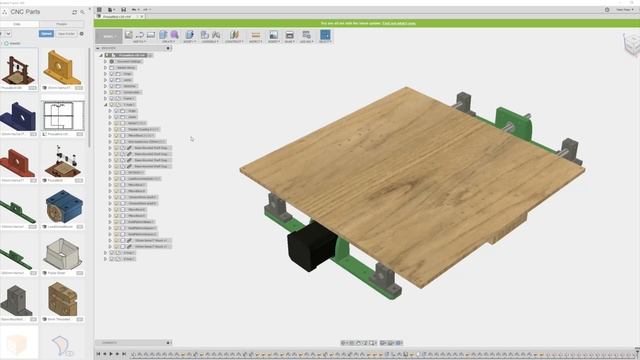The width and height of the screenshot is (640, 360).
Task: Toggle lightbulb visibility for Frame:1 component
Action: click(x=112, y=98)
